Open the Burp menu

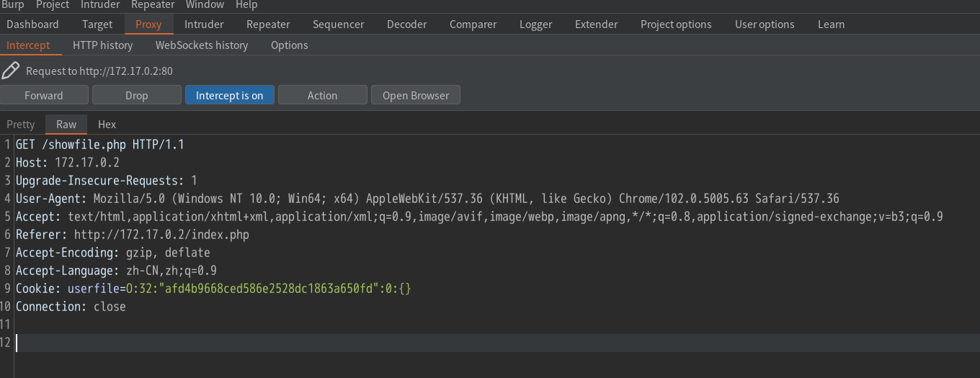pyautogui.click(x=13, y=5)
